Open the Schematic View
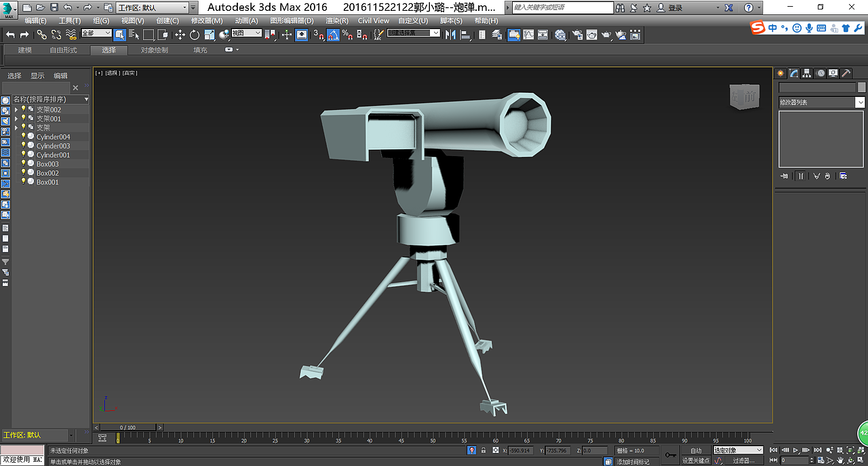868x466 pixels. pyautogui.click(x=542, y=35)
